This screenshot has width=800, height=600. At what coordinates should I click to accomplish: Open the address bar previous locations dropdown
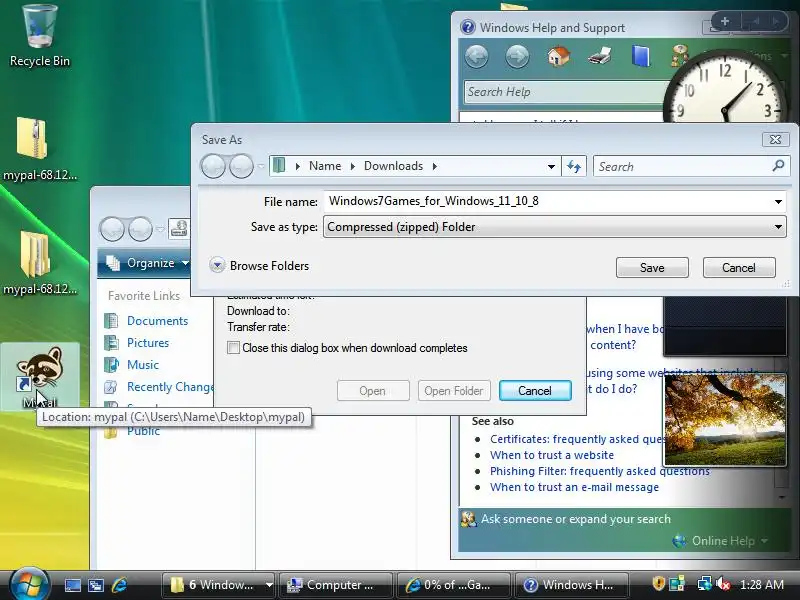(x=551, y=167)
